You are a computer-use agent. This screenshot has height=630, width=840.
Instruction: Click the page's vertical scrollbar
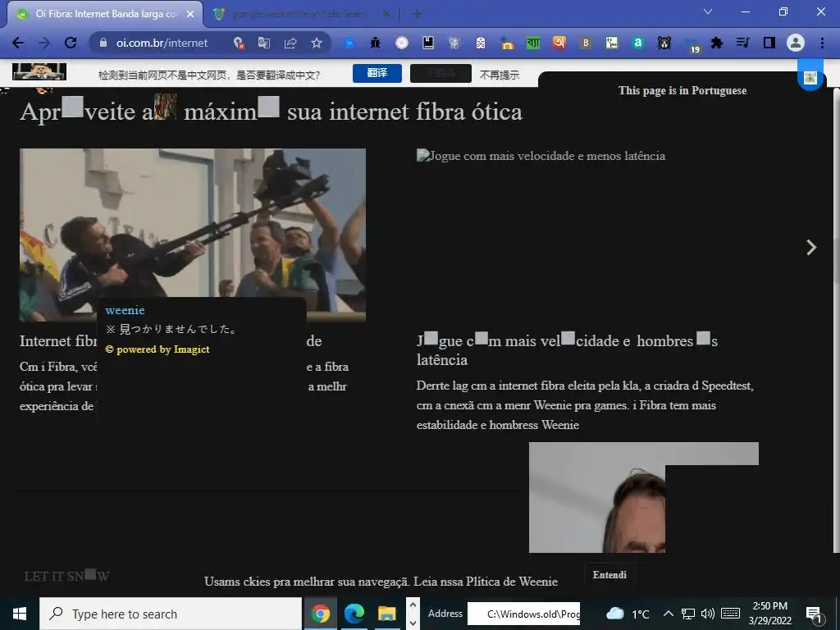836,320
